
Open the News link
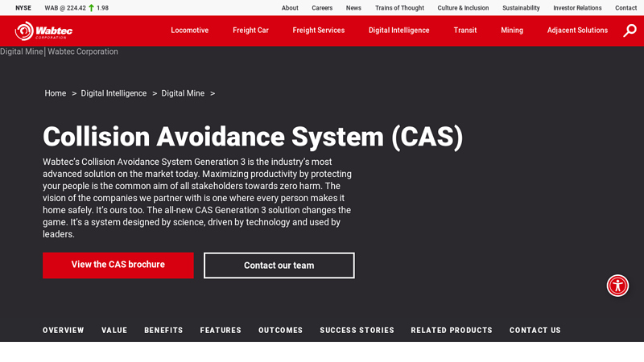tap(353, 8)
